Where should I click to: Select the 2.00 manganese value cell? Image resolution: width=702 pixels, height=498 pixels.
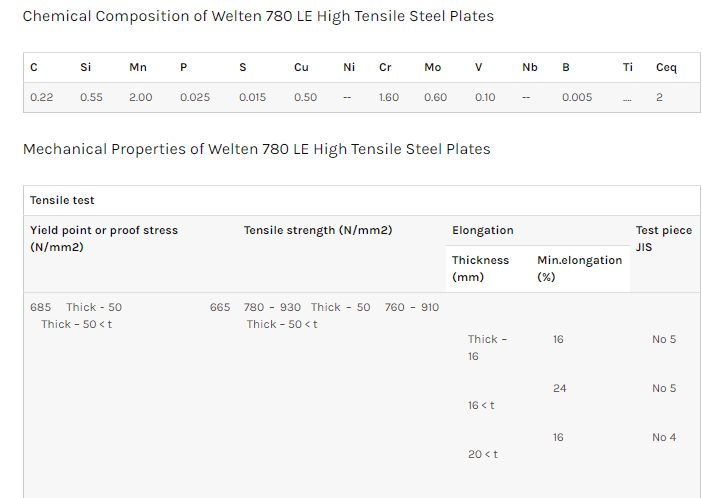139,97
